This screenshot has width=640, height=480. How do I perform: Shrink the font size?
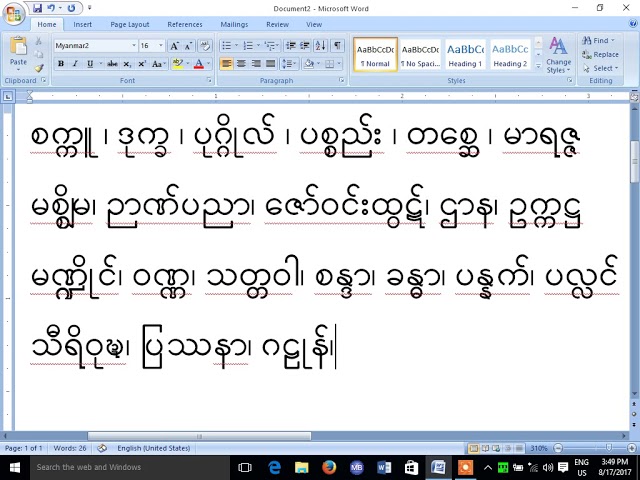point(188,46)
